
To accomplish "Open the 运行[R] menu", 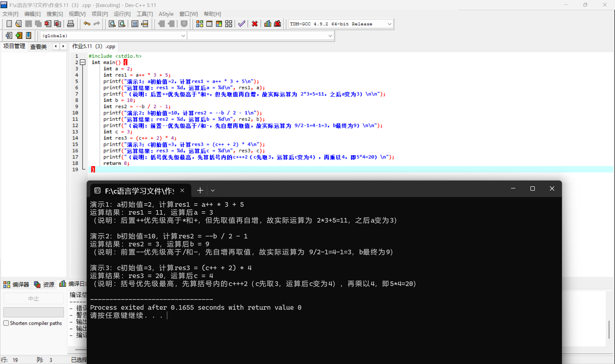I will (x=122, y=14).
